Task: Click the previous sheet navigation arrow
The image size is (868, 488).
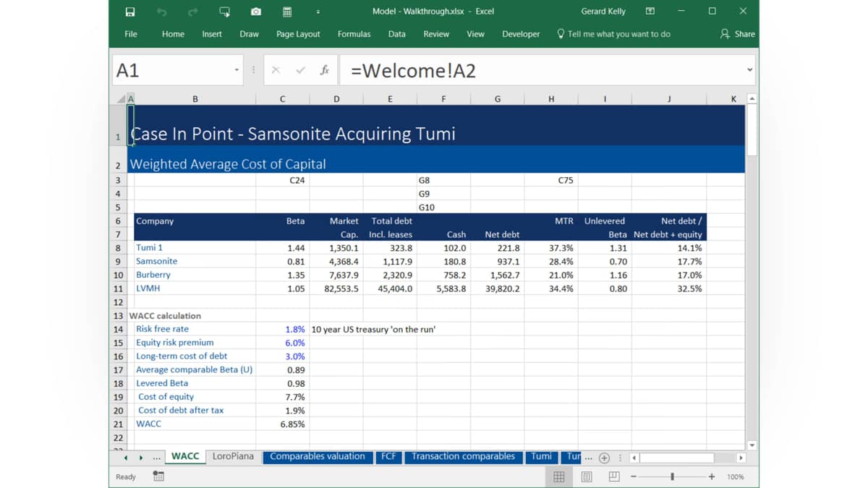Action: tap(126, 458)
